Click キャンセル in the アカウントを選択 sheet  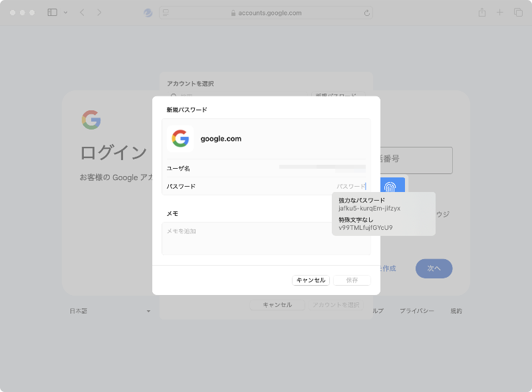(277, 305)
